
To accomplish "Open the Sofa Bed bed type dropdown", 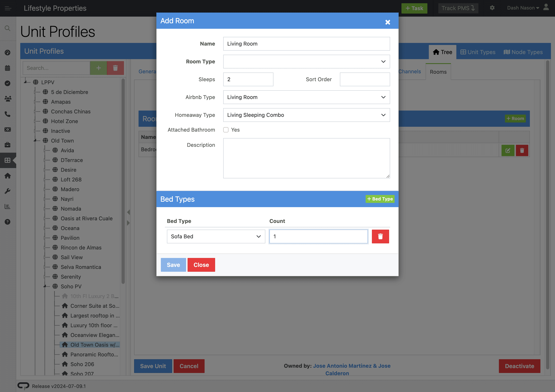I will (216, 236).
